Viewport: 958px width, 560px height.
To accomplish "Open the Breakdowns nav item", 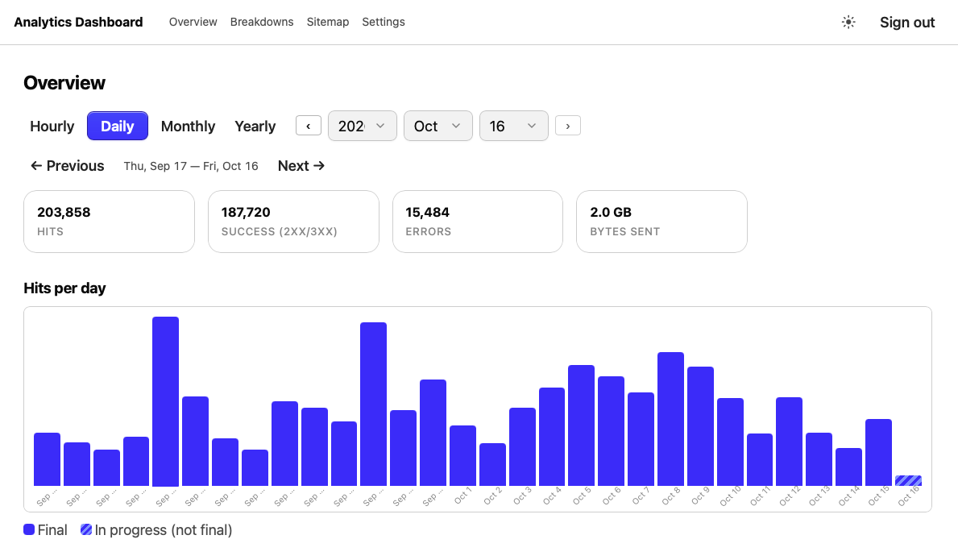I will (262, 22).
